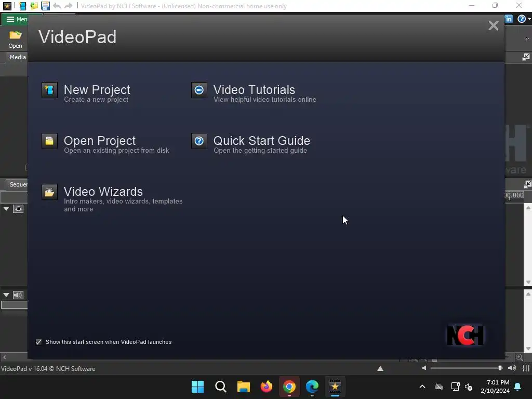Click 'Open the getting started guide' text

pos(261,151)
